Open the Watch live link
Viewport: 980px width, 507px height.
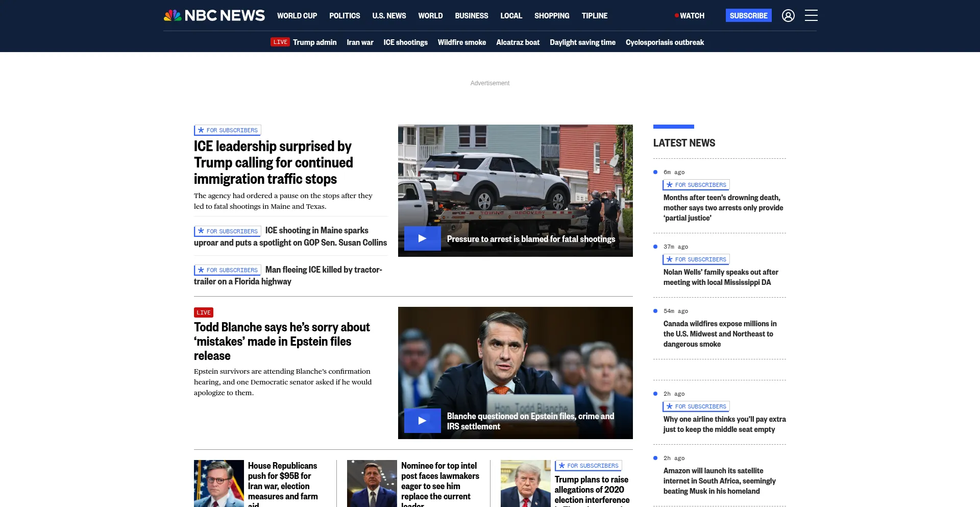coord(690,16)
